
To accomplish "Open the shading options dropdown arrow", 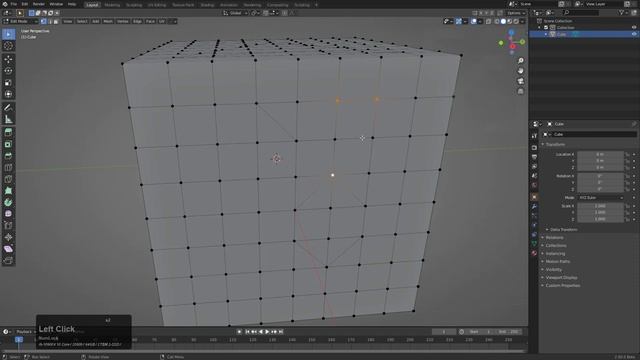I will (x=522, y=21).
